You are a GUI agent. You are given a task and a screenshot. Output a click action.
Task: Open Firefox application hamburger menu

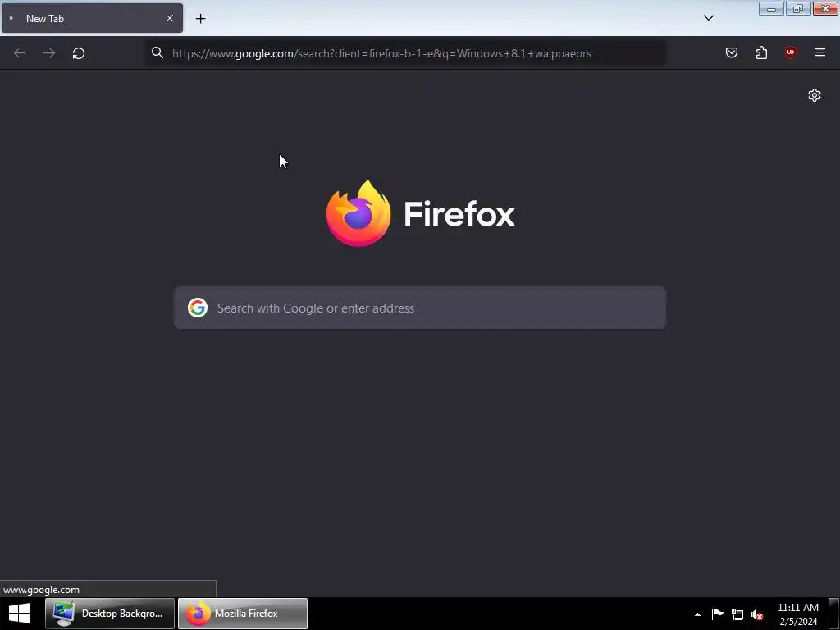pos(820,52)
